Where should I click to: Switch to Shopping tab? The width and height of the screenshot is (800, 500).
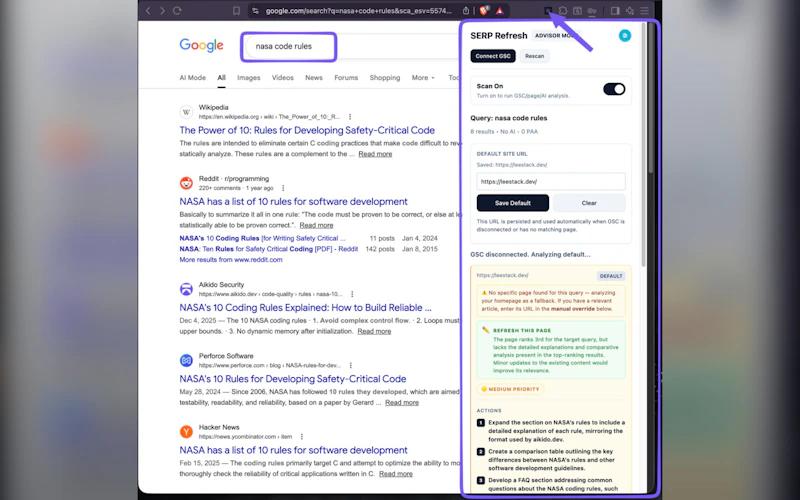coord(385,78)
